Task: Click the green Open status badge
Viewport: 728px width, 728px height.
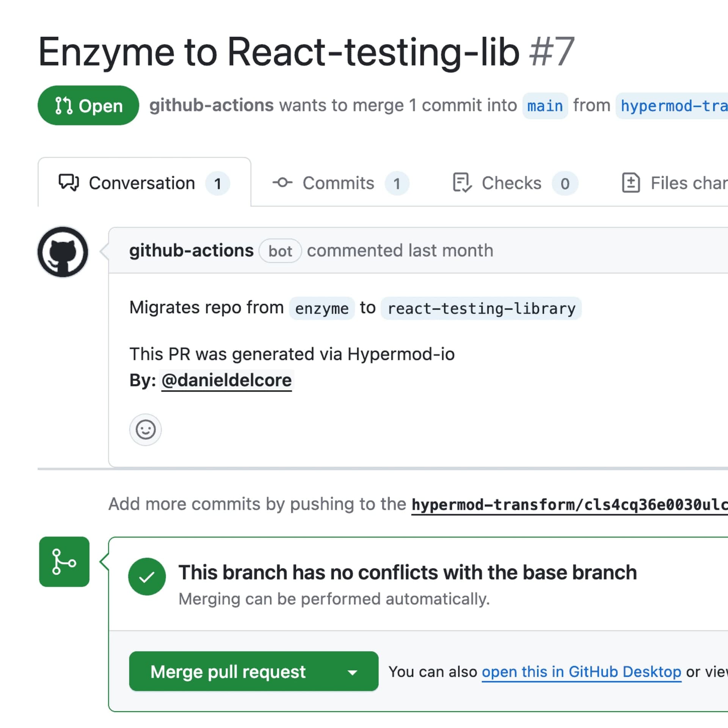Action: [88, 105]
